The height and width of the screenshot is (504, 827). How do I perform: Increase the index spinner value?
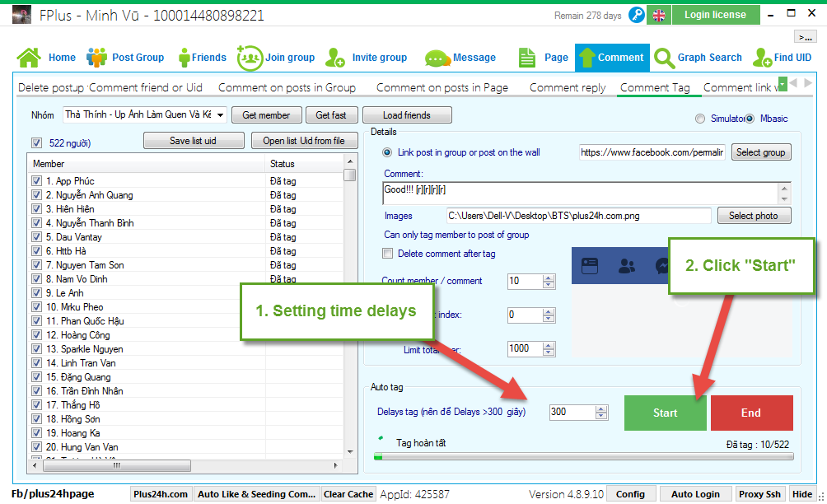pos(549,311)
